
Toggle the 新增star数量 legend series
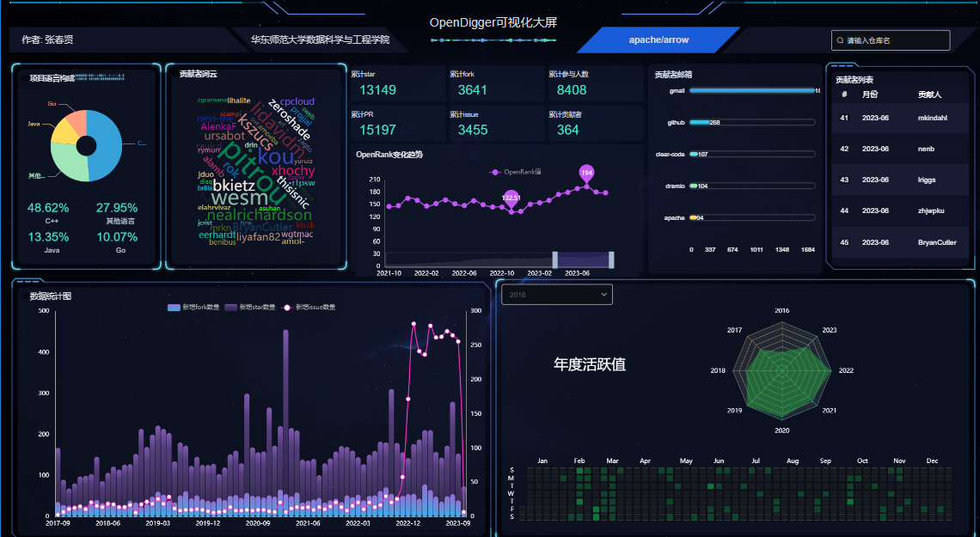[250, 308]
